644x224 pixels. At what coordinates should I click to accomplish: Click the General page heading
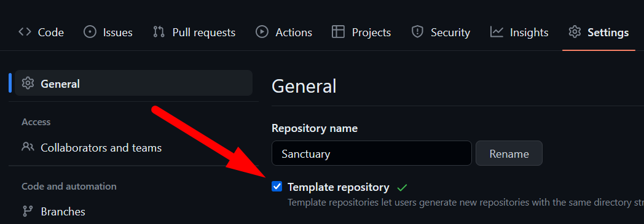pos(304,87)
